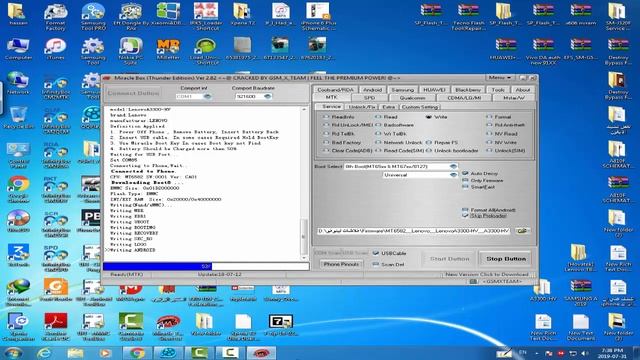
Task: Open Internet Explorer from the taskbar
Action: (44, 353)
